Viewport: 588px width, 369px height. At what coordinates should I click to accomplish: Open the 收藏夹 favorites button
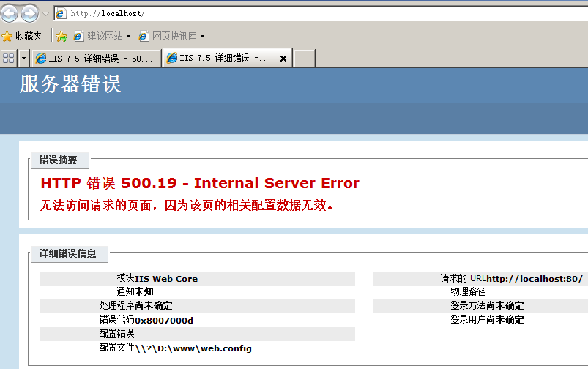point(22,36)
